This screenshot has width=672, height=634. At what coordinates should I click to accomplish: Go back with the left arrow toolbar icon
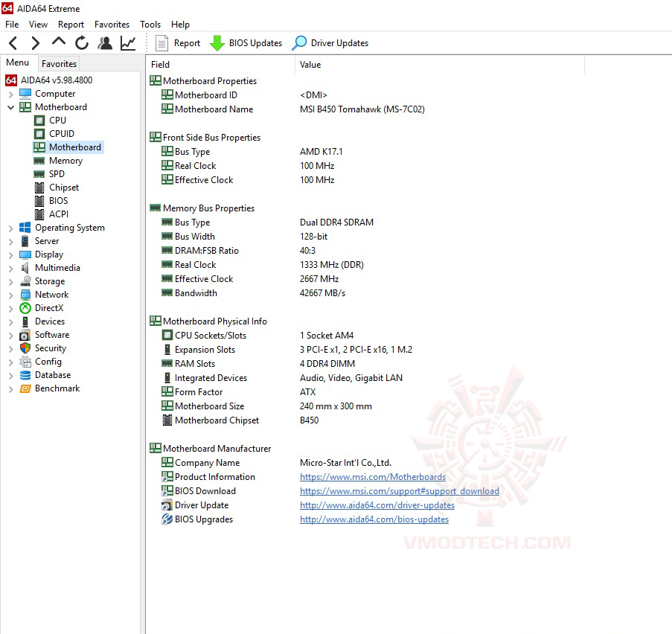point(13,43)
